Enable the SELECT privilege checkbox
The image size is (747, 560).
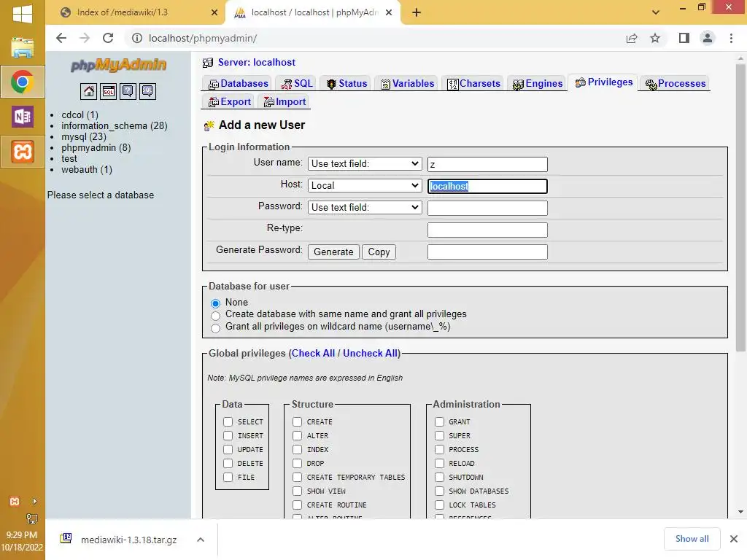[228, 422]
